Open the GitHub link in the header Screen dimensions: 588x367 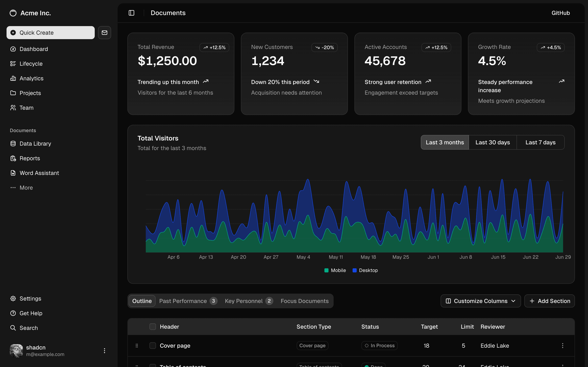tap(560, 13)
